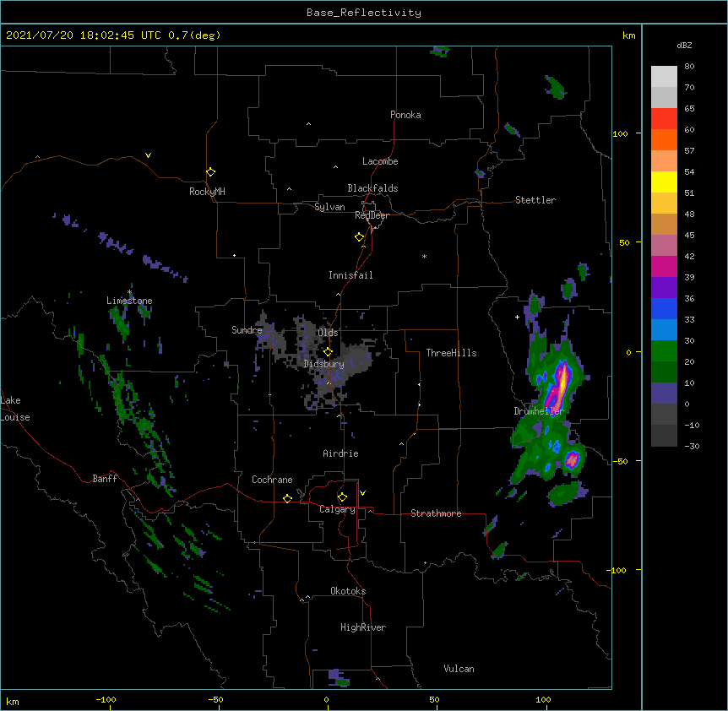This screenshot has height=711, width=728.
Task: Click the Lacombe city label
Action: point(380,161)
